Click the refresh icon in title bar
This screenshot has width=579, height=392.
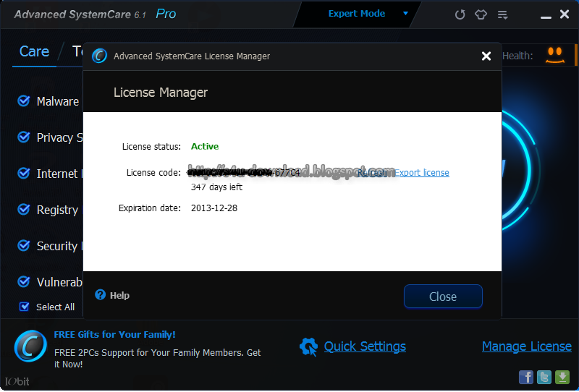coord(460,14)
